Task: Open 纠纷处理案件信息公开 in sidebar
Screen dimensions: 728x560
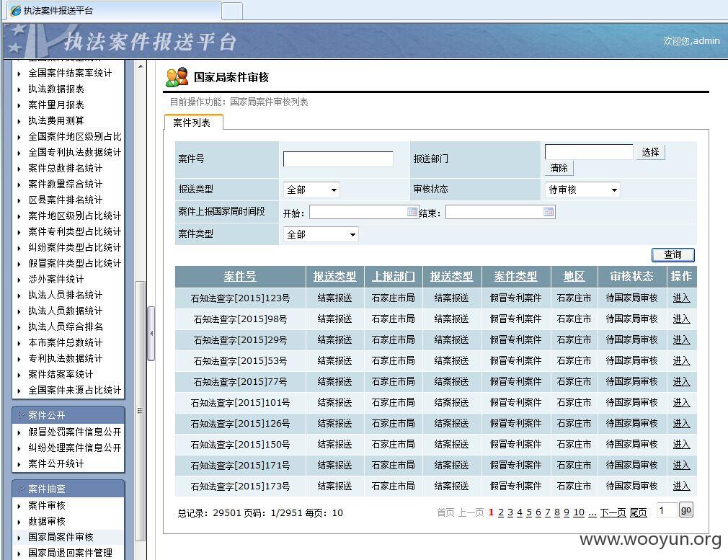Action: point(75,448)
